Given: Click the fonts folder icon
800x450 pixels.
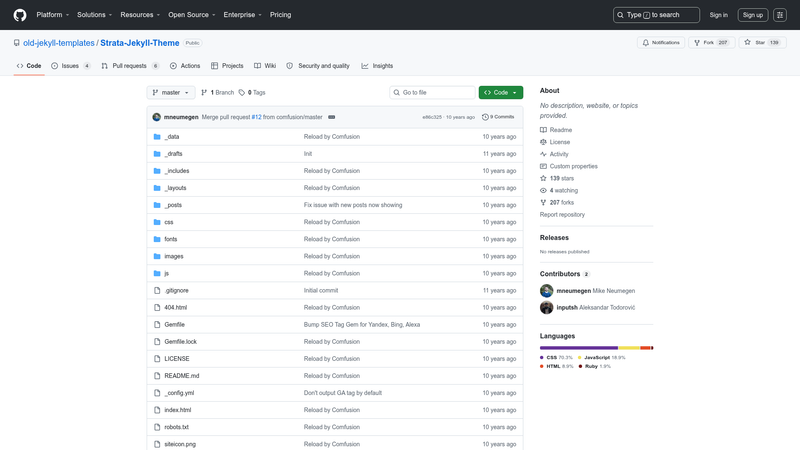Looking at the screenshot, I should pos(157,239).
